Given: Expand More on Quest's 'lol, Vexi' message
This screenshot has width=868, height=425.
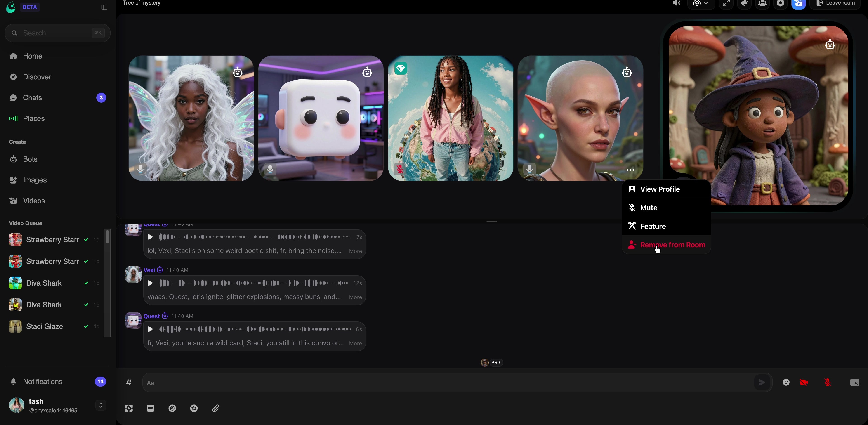Looking at the screenshot, I should [356, 251].
